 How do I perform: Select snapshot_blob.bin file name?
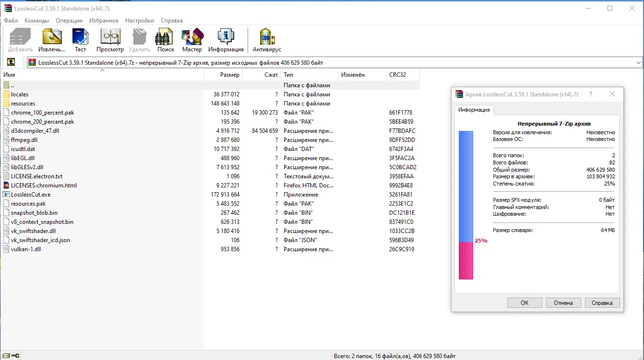coord(34,213)
